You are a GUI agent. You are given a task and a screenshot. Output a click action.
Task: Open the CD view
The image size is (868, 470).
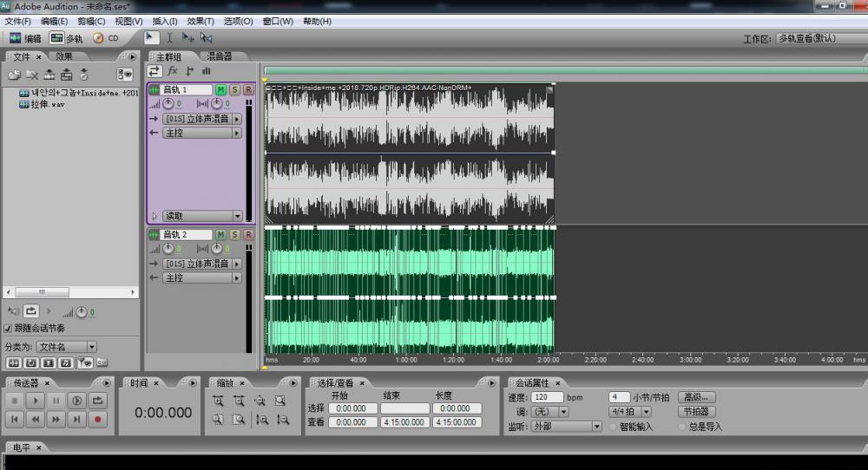click(106, 38)
